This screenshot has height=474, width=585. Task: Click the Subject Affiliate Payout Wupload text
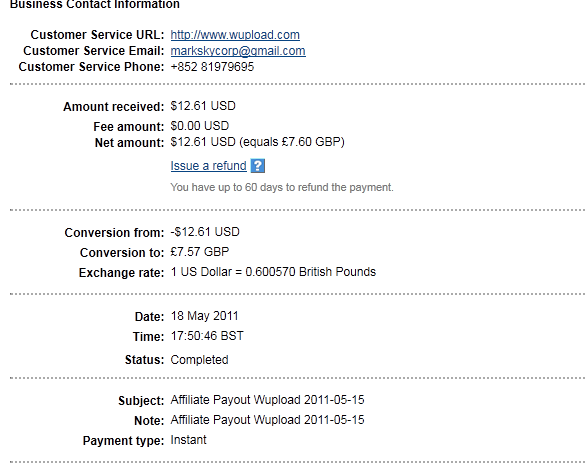pyautogui.click(x=268, y=400)
